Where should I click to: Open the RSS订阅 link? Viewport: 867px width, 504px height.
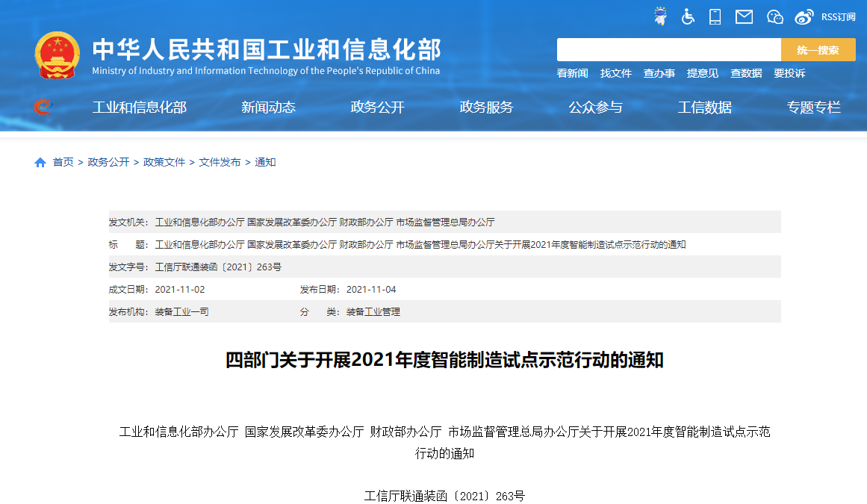[x=838, y=17]
